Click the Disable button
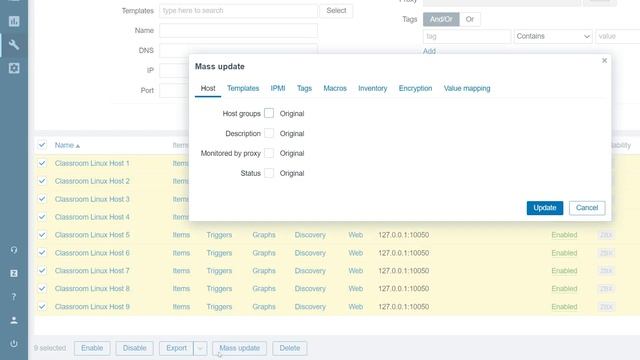This screenshot has height=360, width=640. (x=134, y=348)
